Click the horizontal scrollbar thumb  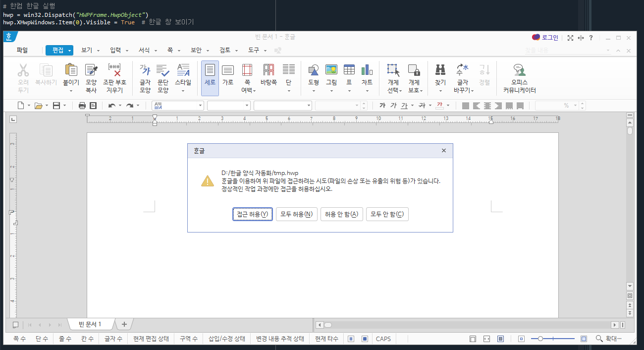pos(328,325)
